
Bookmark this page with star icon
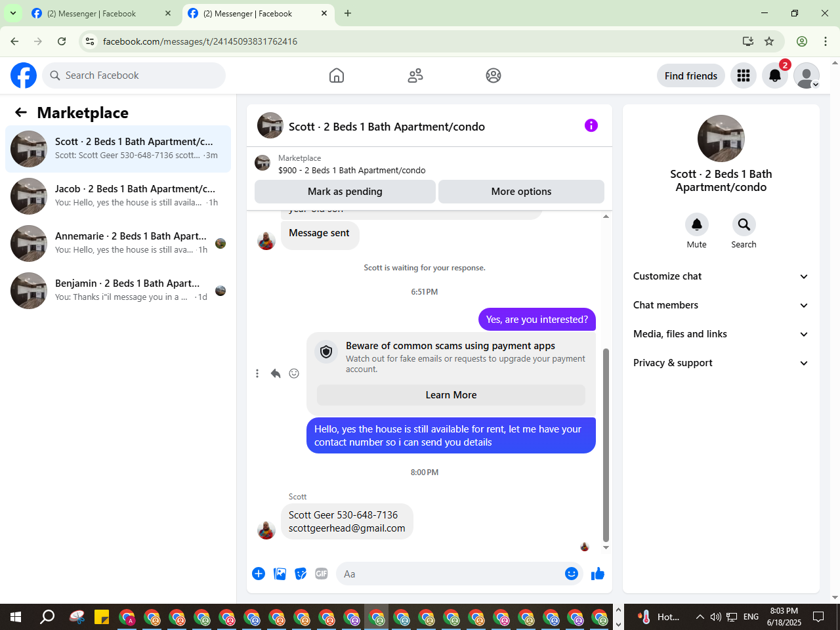(x=769, y=41)
